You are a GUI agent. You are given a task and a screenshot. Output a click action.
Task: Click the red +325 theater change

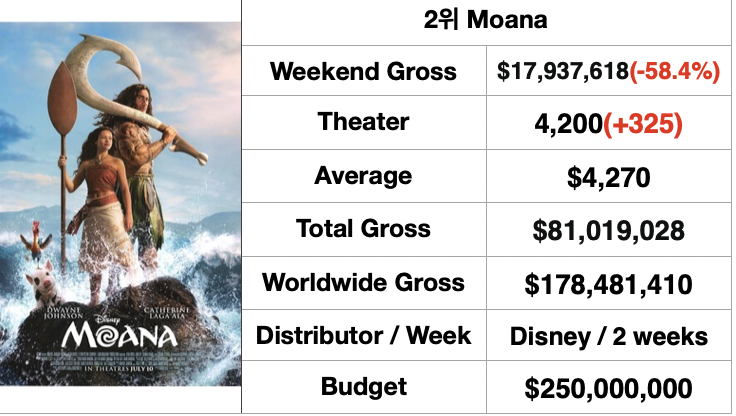pos(643,124)
